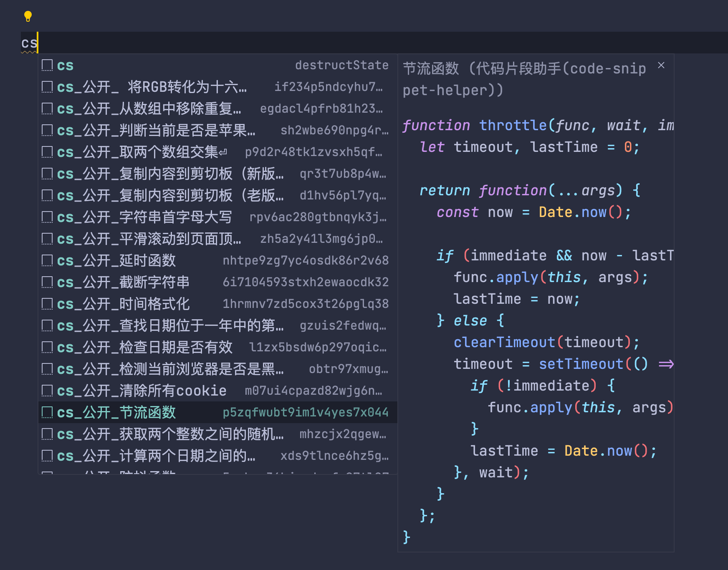Click 'function throttle' line in preview

(x=538, y=125)
